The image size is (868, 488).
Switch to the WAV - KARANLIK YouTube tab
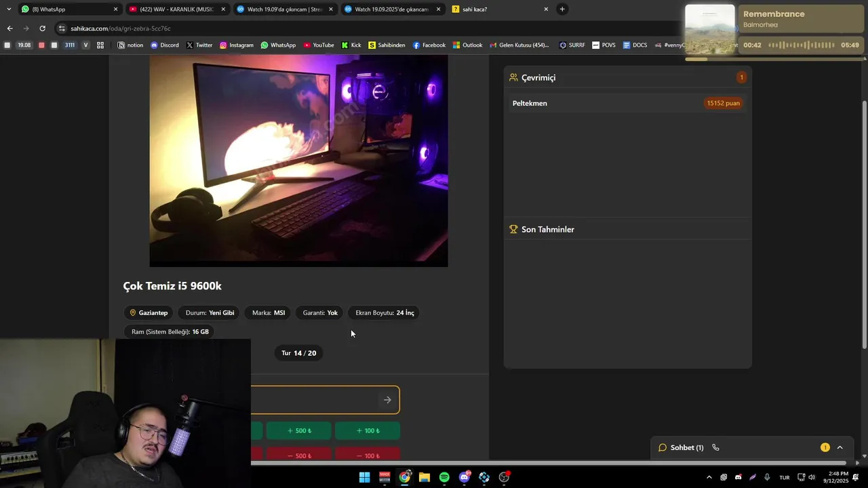click(x=176, y=9)
